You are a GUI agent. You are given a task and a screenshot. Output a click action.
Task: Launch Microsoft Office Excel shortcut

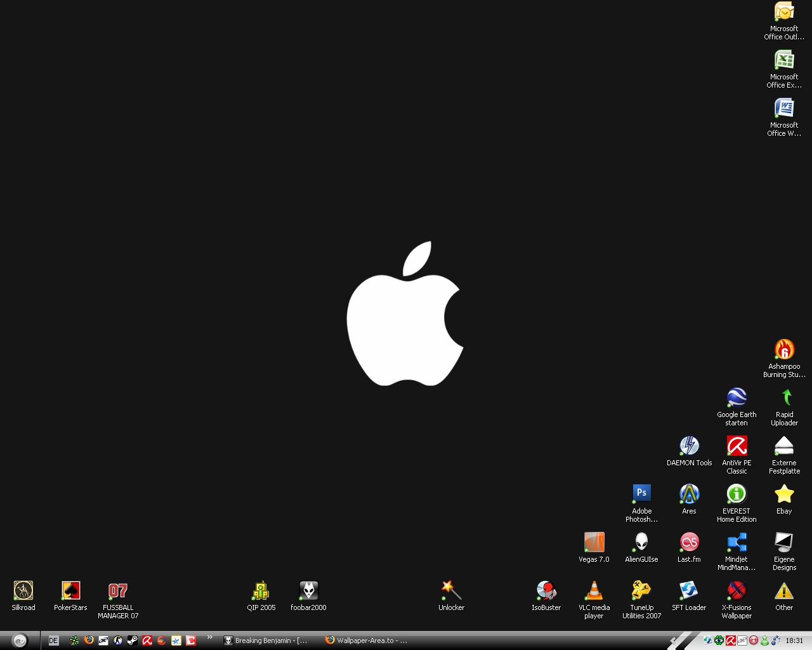[784, 60]
